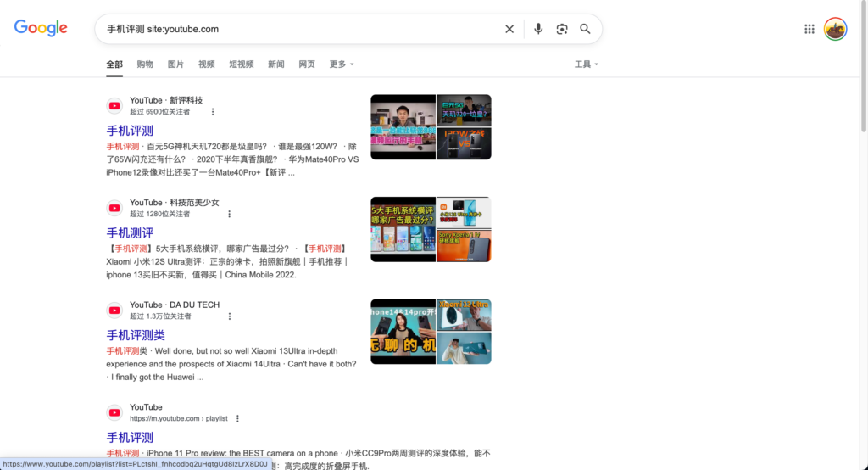Open the 工具 dropdown
868x470 pixels.
pyautogui.click(x=587, y=64)
